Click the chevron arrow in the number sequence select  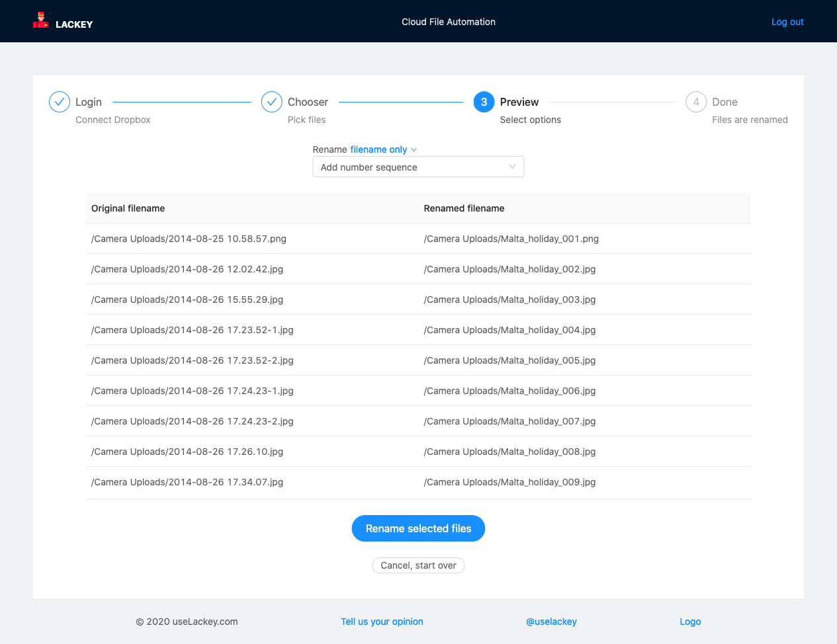pyautogui.click(x=512, y=167)
